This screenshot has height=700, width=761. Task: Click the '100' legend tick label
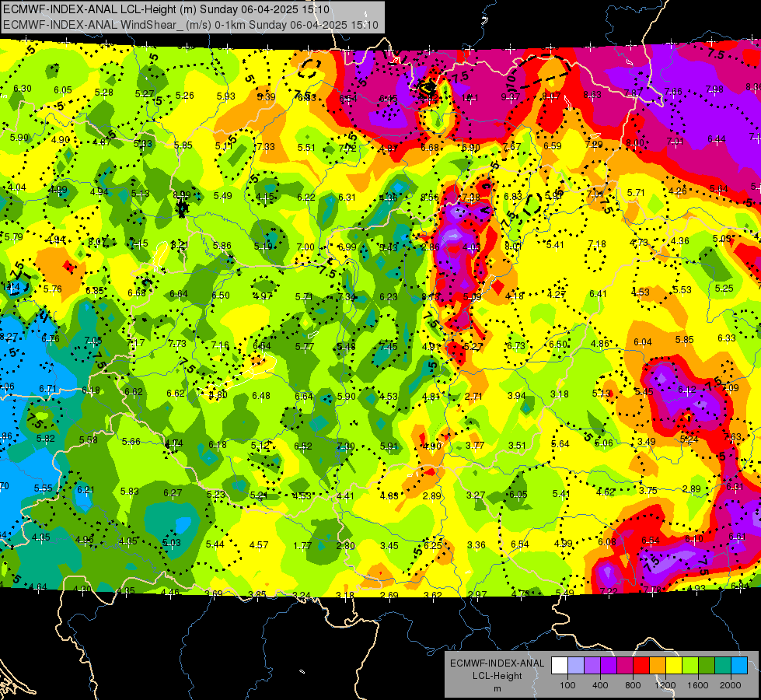tap(567, 685)
